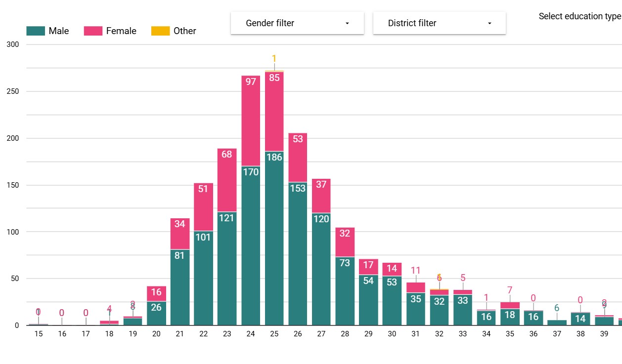The width and height of the screenshot is (622, 364).
Task: Click the Select education type label
Action: (x=579, y=16)
